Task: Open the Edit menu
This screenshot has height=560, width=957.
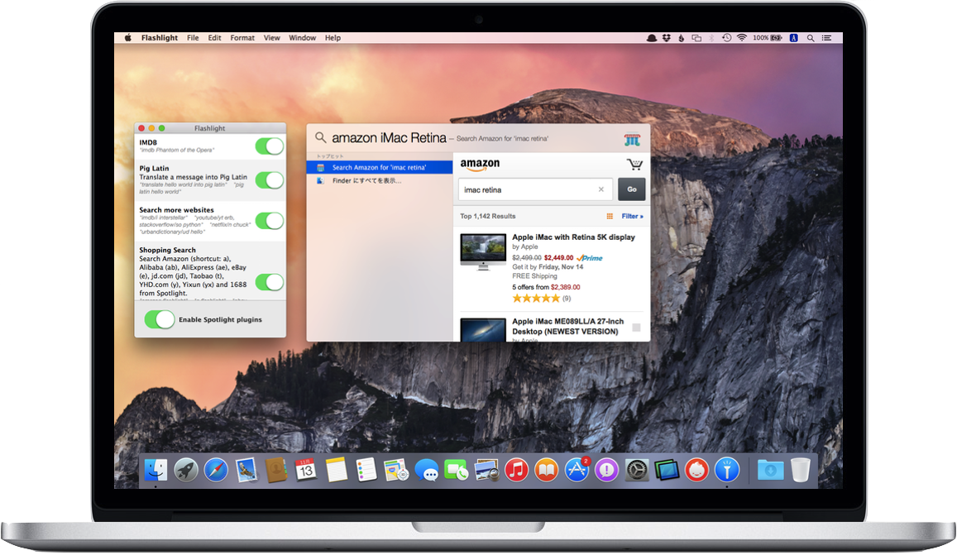Action: coord(214,38)
